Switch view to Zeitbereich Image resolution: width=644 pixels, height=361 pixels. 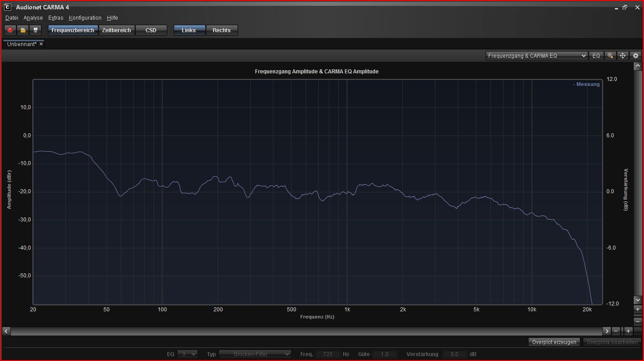pos(116,30)
